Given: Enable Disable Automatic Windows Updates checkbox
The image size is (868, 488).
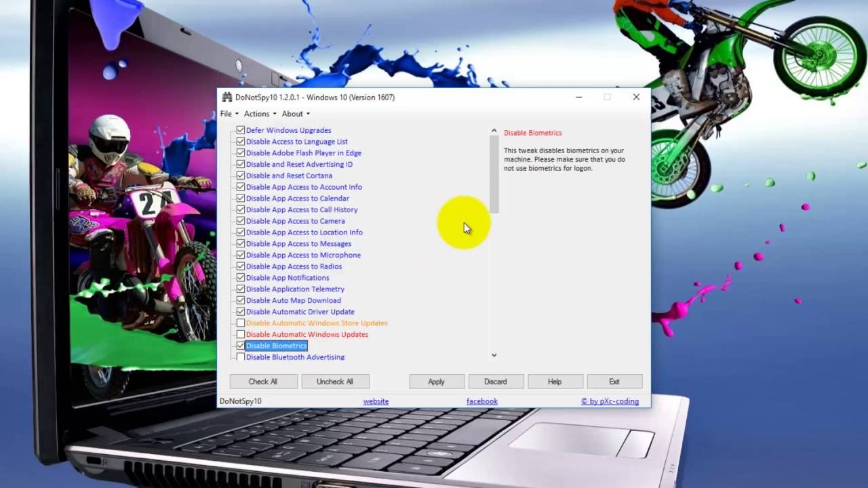Looking at the screenshot, I should [x=241, y=334].
